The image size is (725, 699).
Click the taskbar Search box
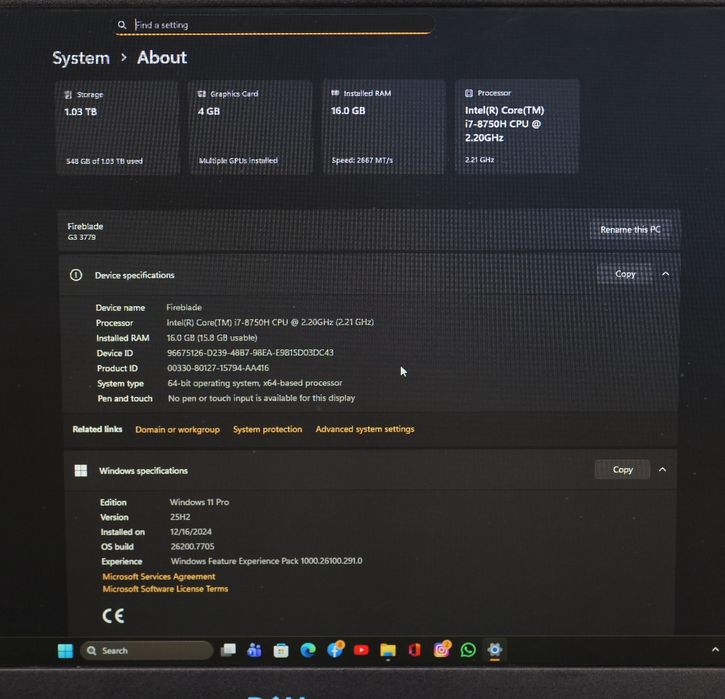(147, 650)
